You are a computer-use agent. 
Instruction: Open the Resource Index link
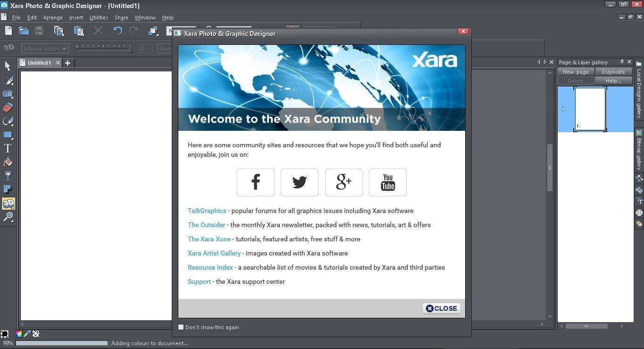[x=210, y=267]
